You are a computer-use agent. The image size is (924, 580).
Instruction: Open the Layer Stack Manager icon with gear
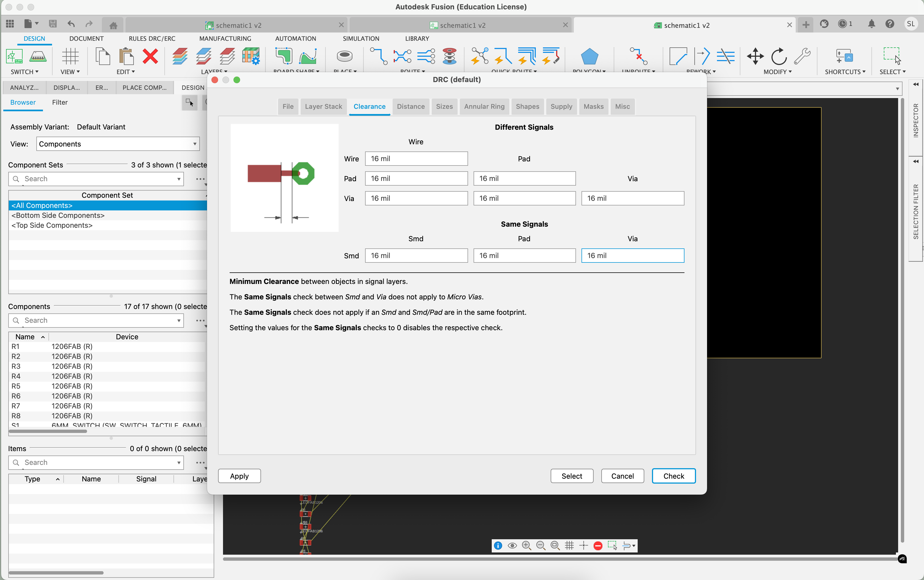tap(251, 56)
